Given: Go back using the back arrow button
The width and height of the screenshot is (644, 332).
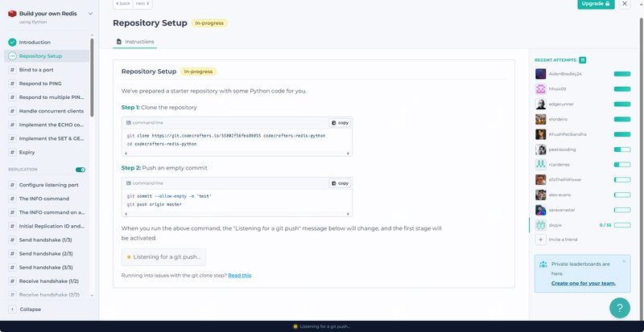Looking at the screenshot, I should click(x=122, y=4).
